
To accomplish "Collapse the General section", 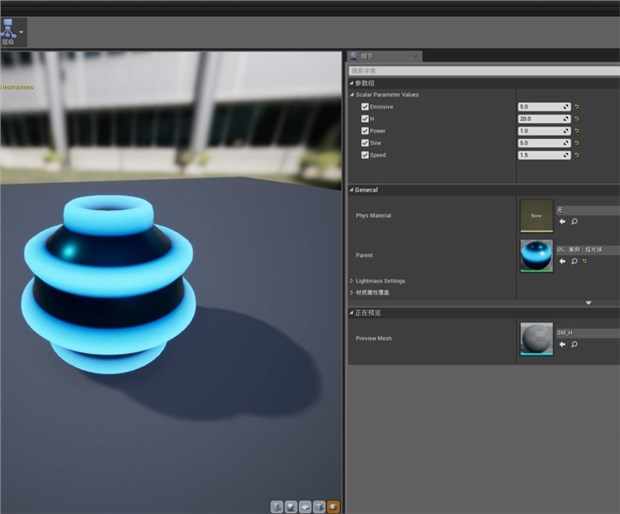I will tap(351, 190).
